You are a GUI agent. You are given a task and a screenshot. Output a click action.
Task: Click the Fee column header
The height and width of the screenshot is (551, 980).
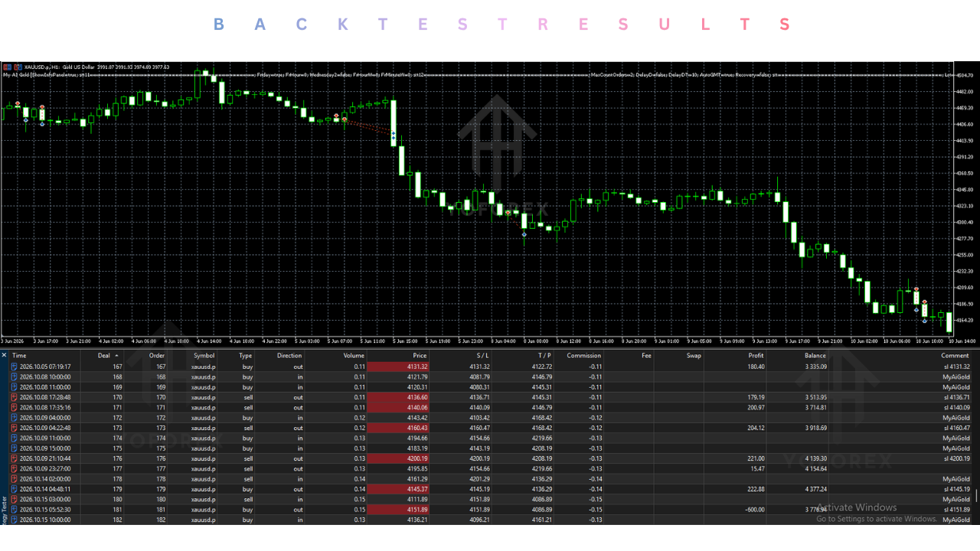[x=647, y=355]
